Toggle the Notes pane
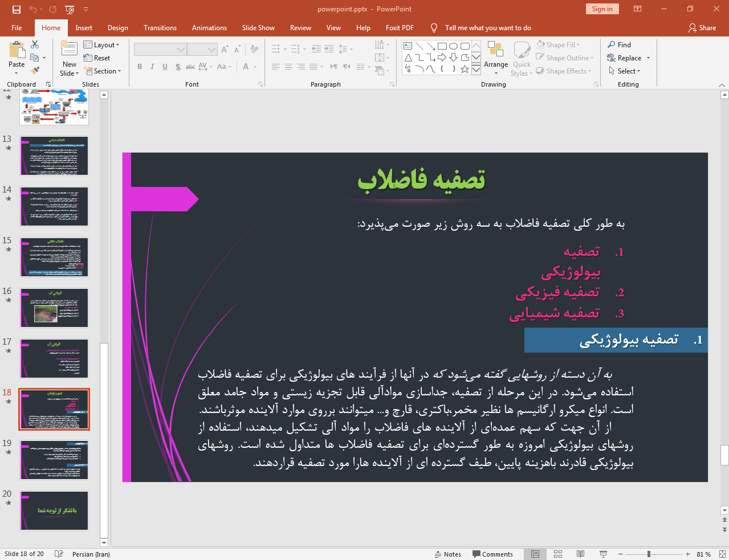Screen dimensions: 729x560 447,554
